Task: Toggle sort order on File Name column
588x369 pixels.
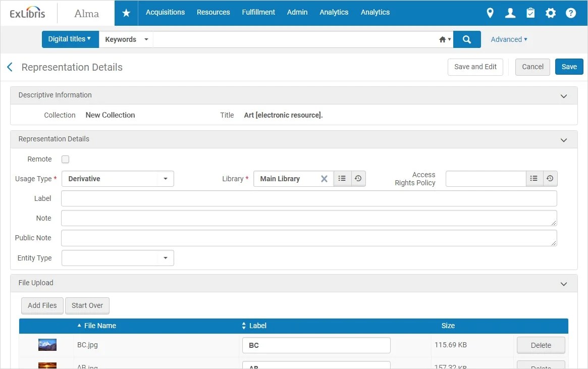Action: [79, 326]
